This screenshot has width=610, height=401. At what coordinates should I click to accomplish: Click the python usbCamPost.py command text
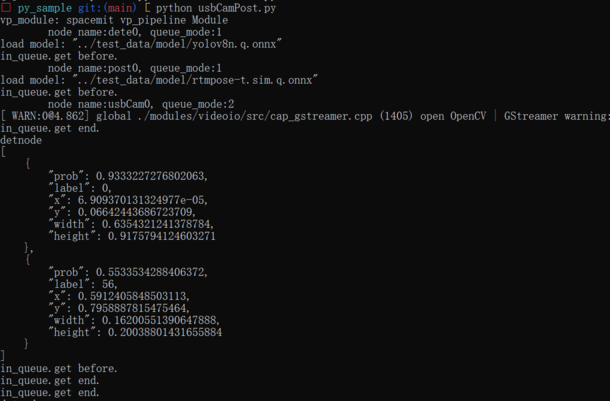pos(216,8)
